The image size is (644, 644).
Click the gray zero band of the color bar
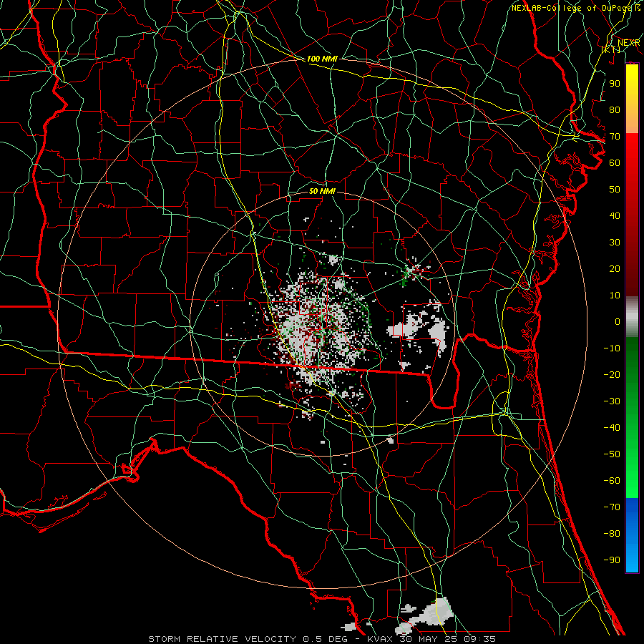pos(632,317)
